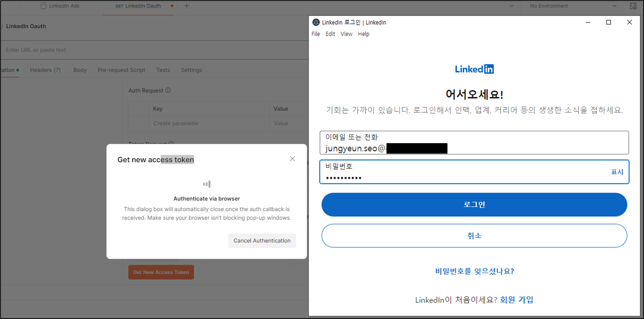Viewport: 644px width, 319px height.
Task: Open the No Environment dropdown
Action: pos(573,6)
